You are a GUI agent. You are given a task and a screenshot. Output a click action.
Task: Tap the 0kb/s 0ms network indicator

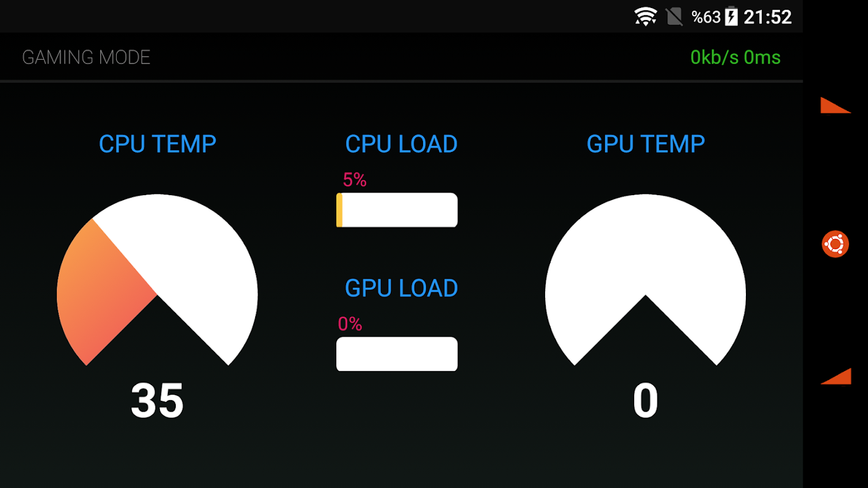736,57
